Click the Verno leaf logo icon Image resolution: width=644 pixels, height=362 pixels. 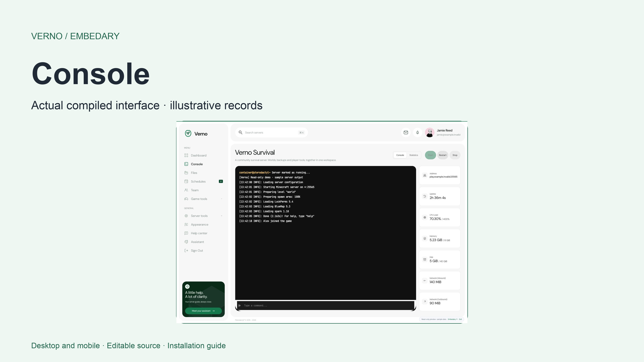188,133
